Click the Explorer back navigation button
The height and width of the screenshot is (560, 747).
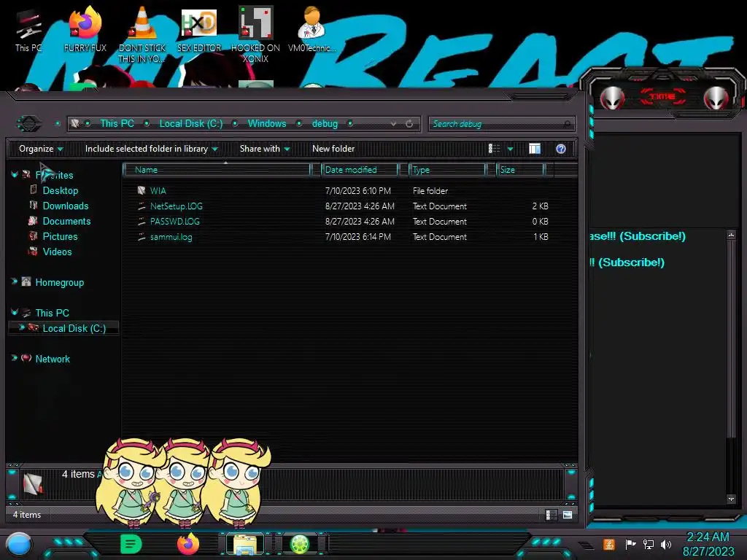29,124
